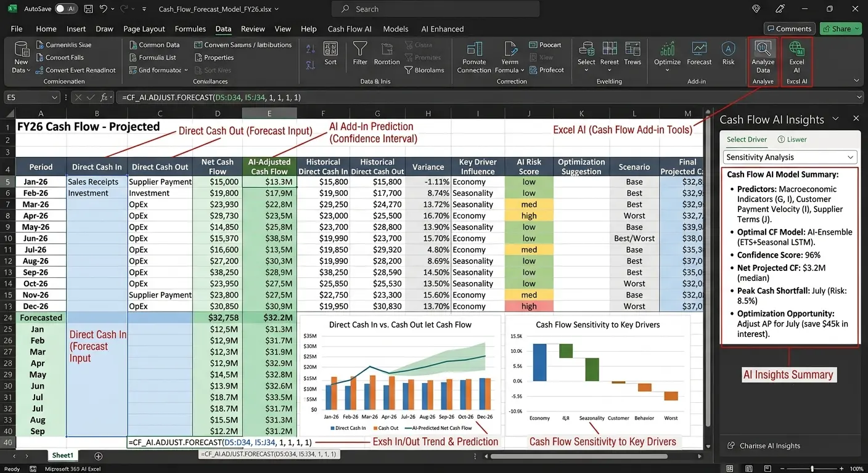
Task: Click the Pomvate Connection icon
Action: coord(474,57)
